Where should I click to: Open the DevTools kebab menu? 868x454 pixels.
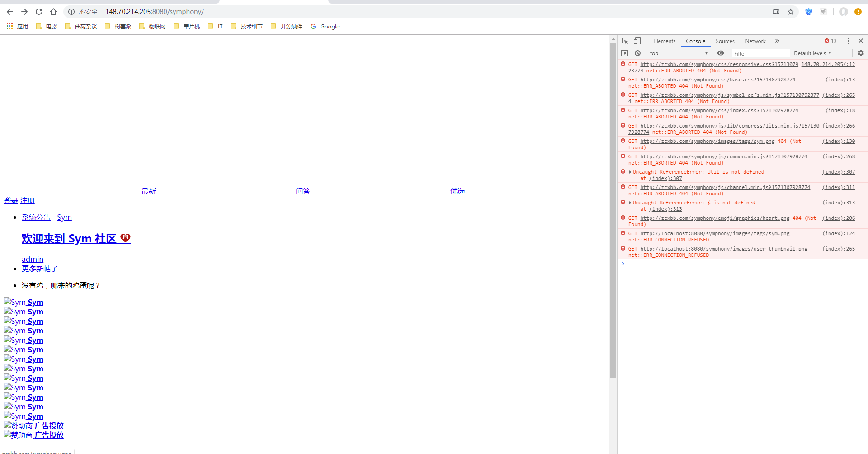[848, 41]
